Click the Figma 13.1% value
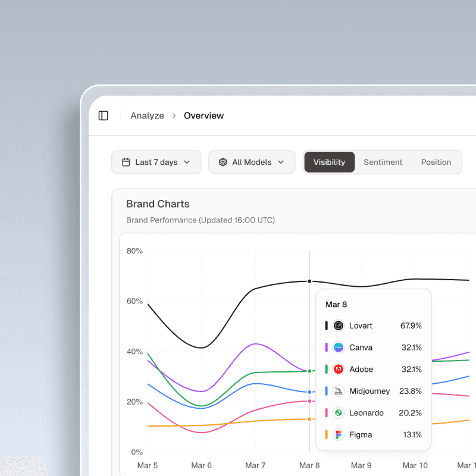The height and width of the screenshot is (476, 476). click(412, 435)
